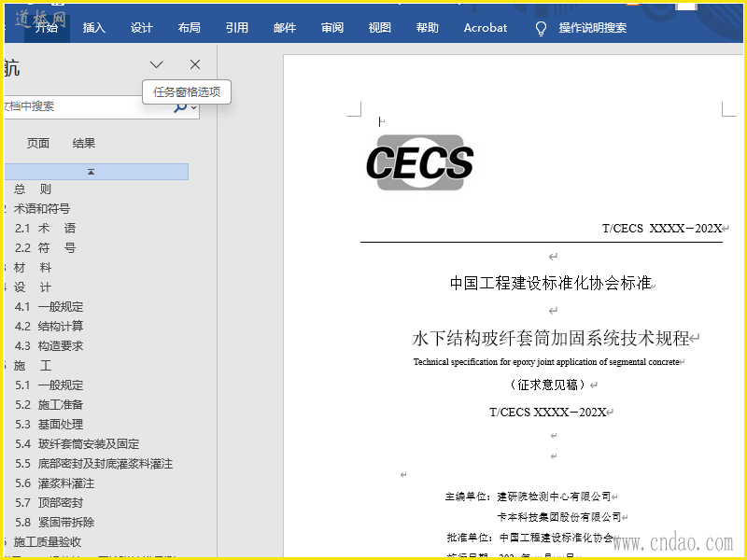Go to heading 施 工
The width and height of the screenshot is (747, 560).
pos(32,366)
